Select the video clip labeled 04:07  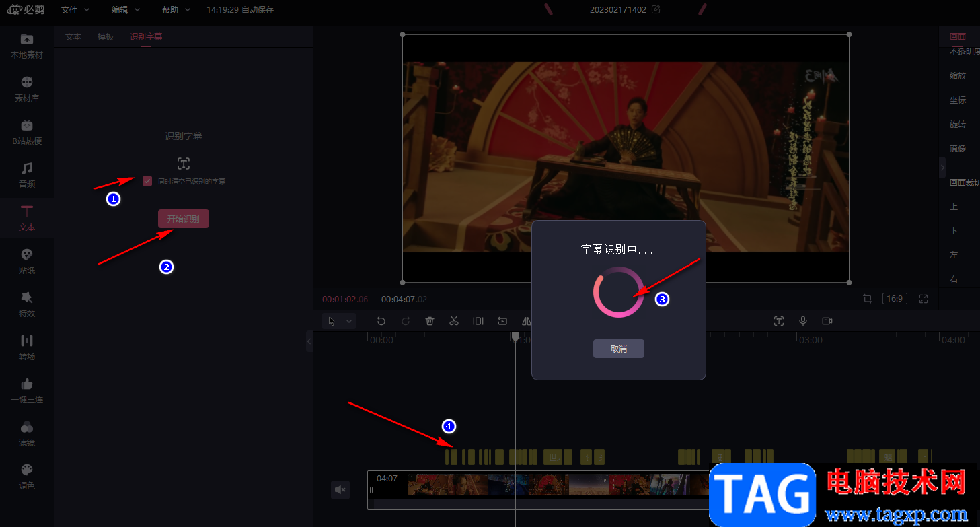[538, 490]
